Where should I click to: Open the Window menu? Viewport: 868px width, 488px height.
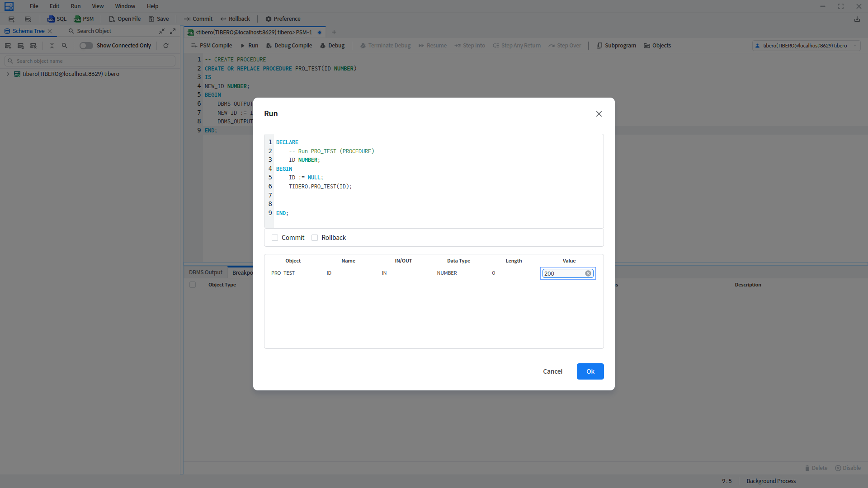coord(125,6)
